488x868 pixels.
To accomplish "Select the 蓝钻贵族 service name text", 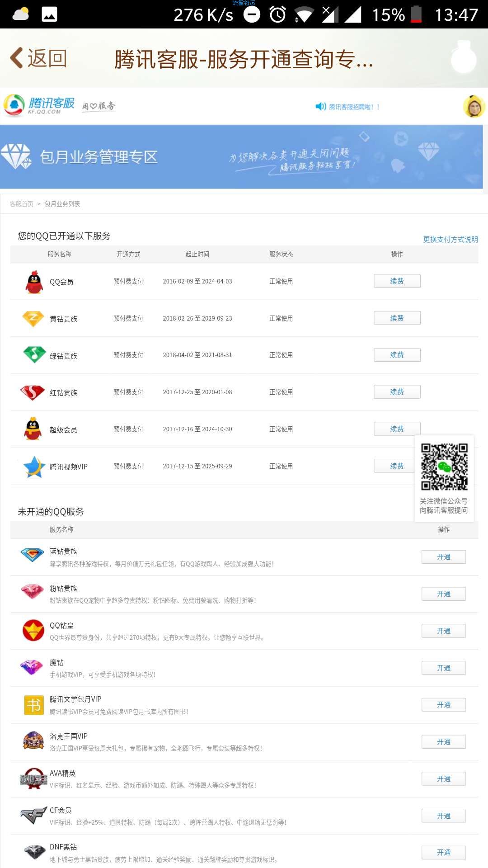I will [x=63, y=552].
